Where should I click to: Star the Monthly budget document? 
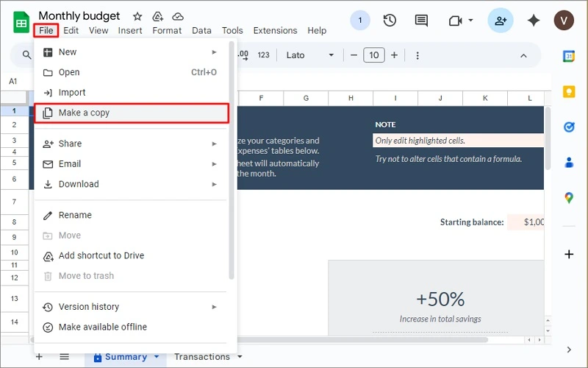[x=137, y=16]
